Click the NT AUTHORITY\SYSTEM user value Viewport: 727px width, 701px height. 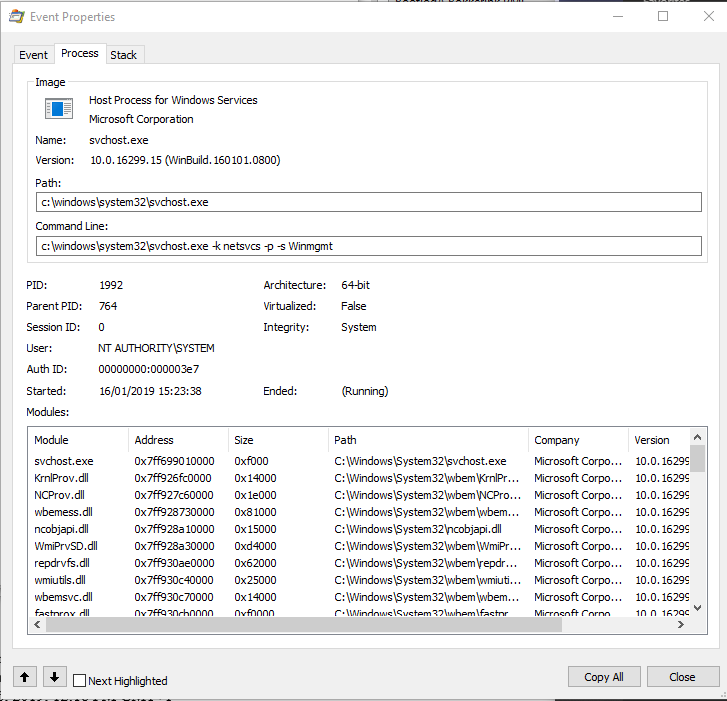coord(156,348)
